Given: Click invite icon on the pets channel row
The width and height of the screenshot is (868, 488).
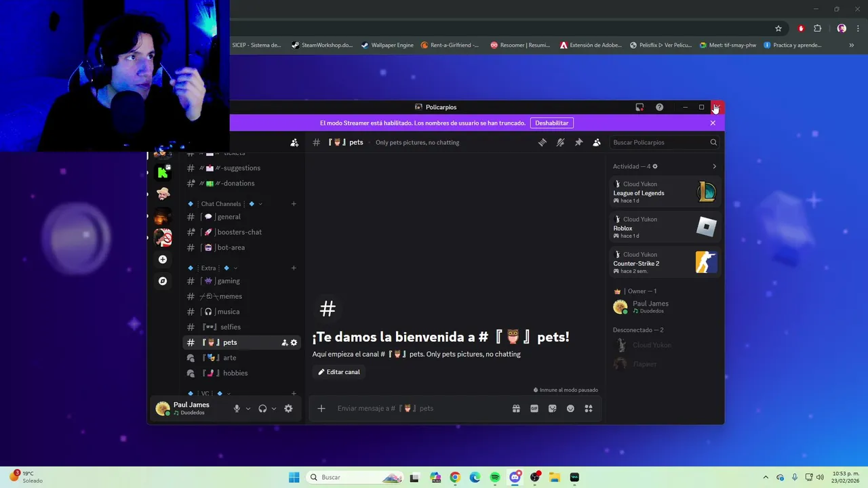Looking at the screenshot, I should point(285,343).
